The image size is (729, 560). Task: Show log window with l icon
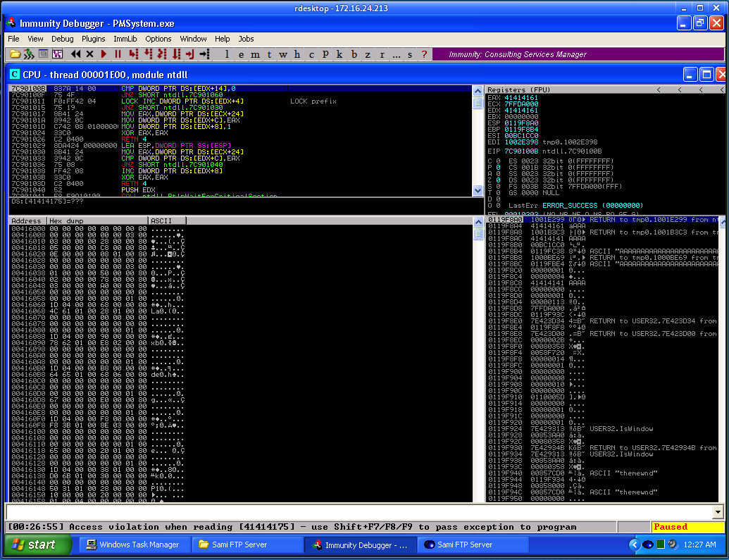click(x=227, y=54)
